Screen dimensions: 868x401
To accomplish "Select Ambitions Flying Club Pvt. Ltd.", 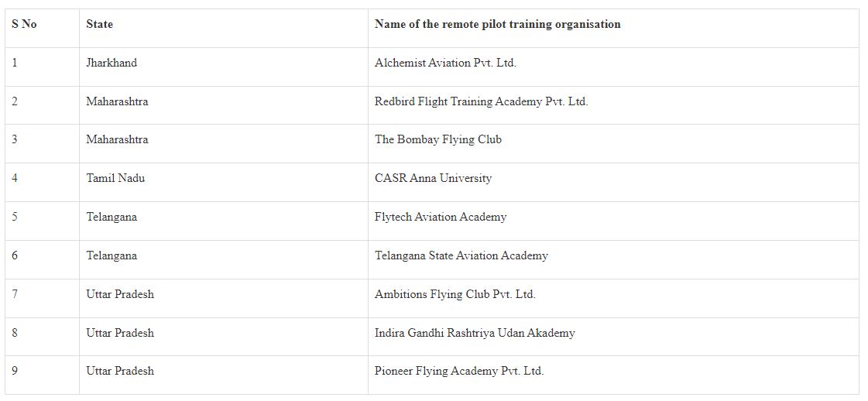I will [455, 294].
